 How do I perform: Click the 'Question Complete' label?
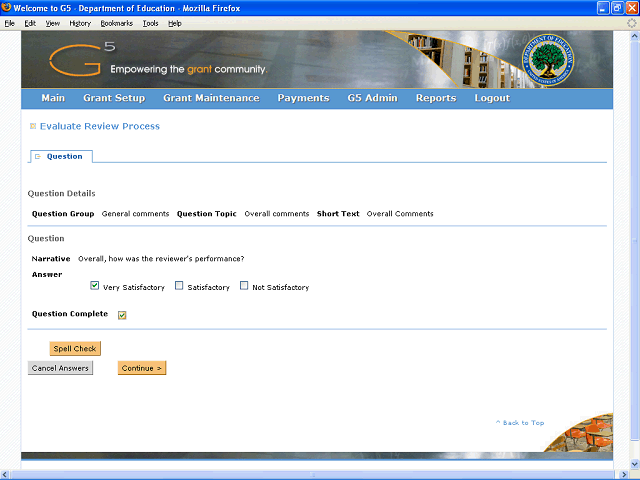click(x=70, y=314)
